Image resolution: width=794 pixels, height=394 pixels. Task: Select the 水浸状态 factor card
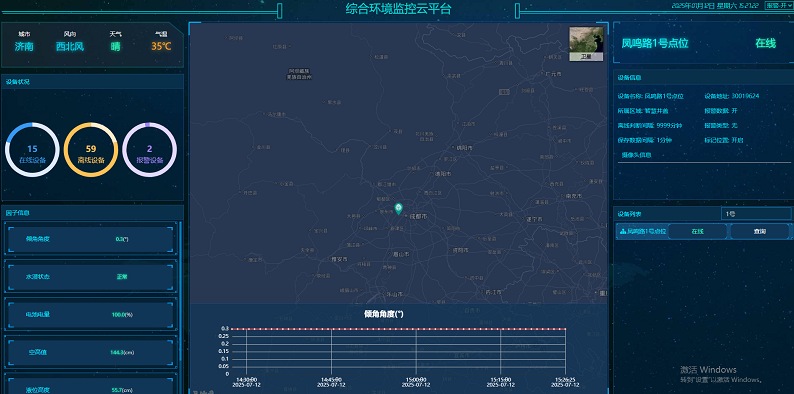[x=91, y=277]
